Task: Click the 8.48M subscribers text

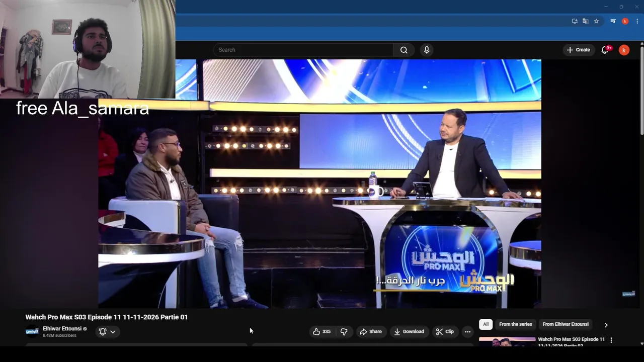Action: 59,335
